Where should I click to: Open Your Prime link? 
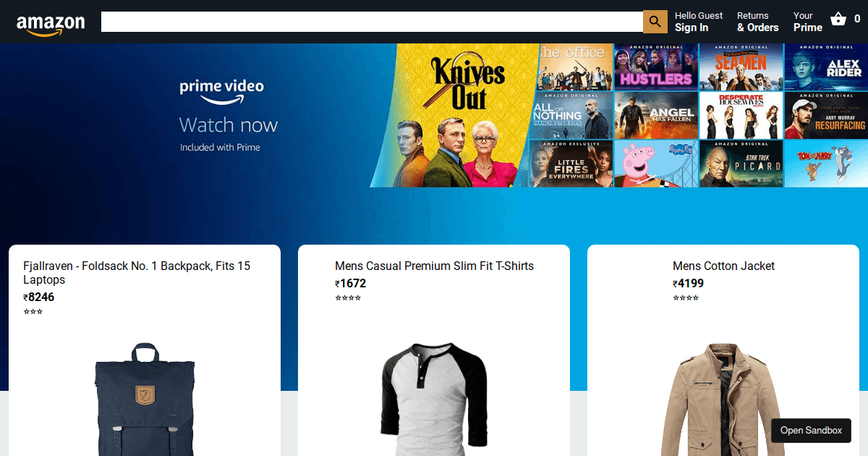[x=807, y=22]
